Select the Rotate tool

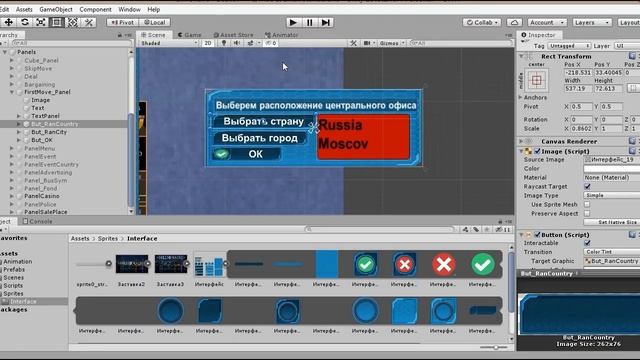click(x=24, y=22)
